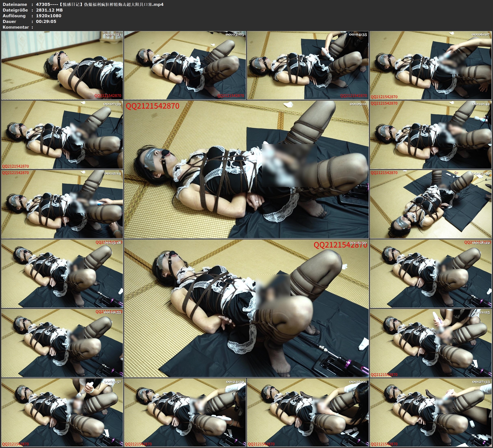493x448 pixels.
Task: Open the frame timestamped 00:19:53
Action: coord(62,343)
